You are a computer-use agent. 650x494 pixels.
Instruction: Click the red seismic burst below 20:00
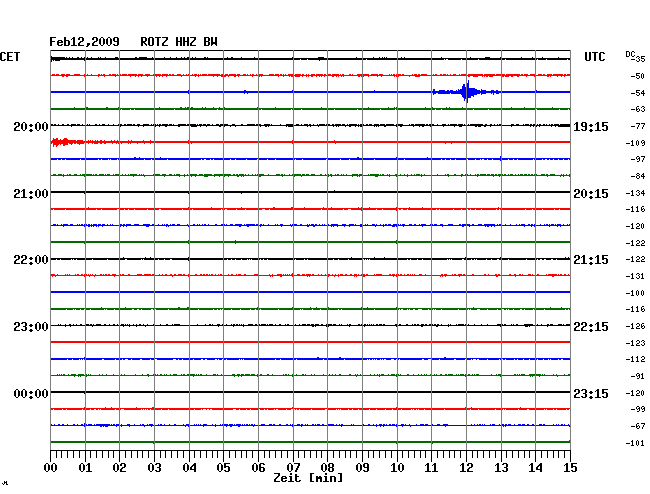click(67, 142)
